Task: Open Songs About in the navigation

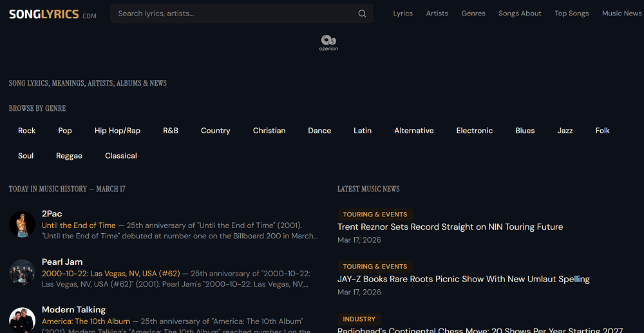Action: [520, 14]
